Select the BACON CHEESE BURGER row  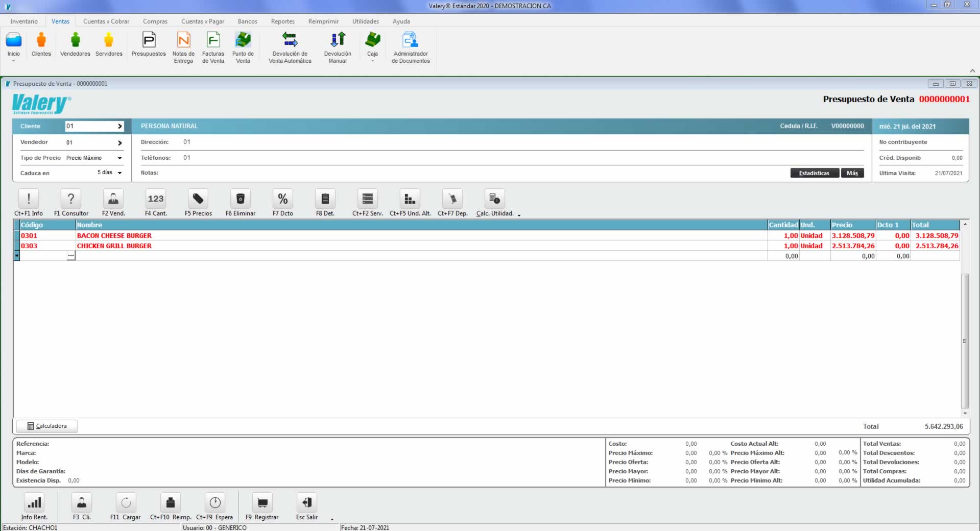coord(486,235)
